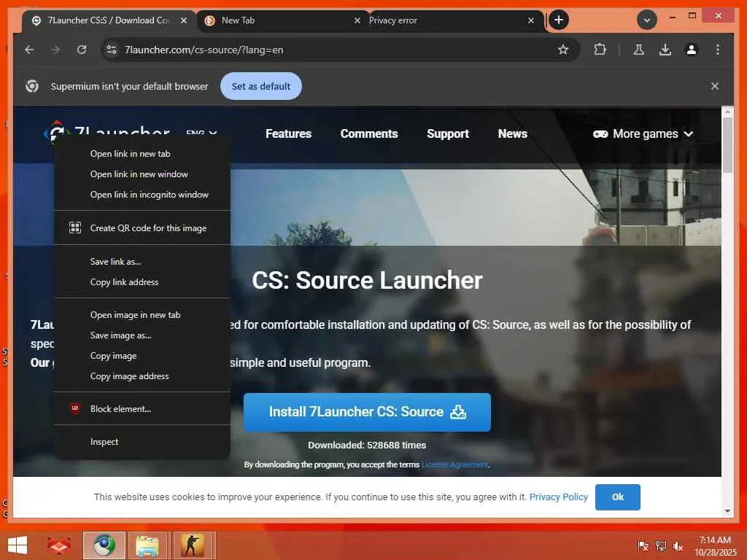Open the tab search dropdown

click(647, 20)
